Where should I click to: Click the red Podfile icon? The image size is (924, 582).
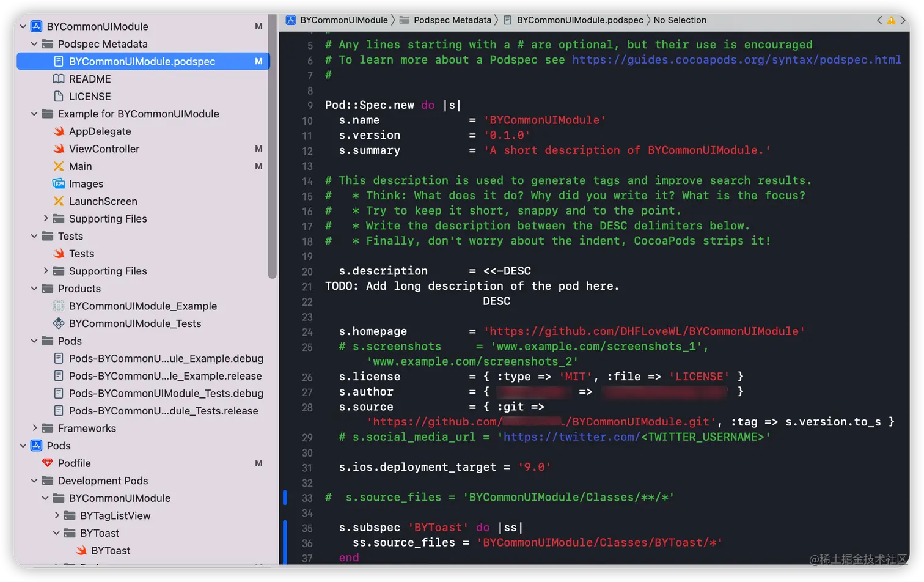pyautogui.click(x=48, y=463)
